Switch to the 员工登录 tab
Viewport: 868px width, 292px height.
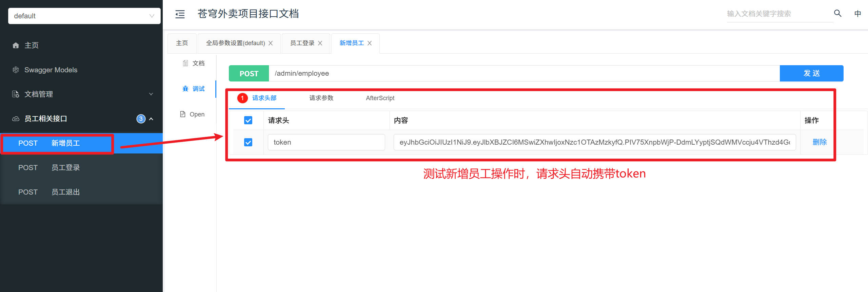point(302,43)
